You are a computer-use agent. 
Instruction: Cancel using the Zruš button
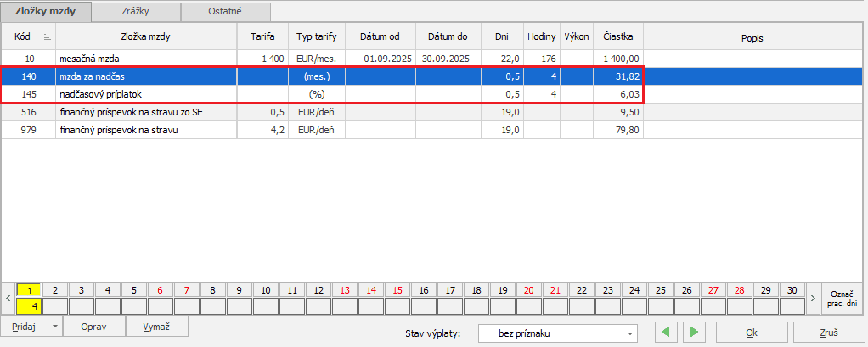point(828,333)
